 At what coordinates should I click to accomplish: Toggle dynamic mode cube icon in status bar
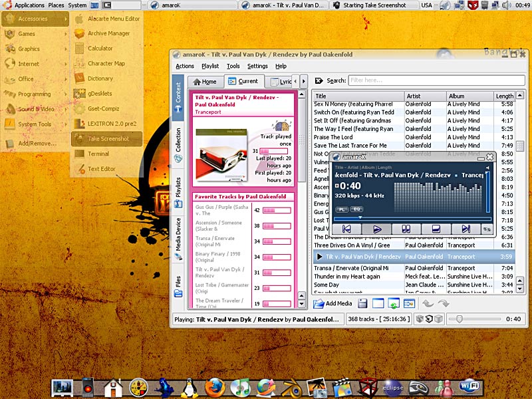(438, 319)
